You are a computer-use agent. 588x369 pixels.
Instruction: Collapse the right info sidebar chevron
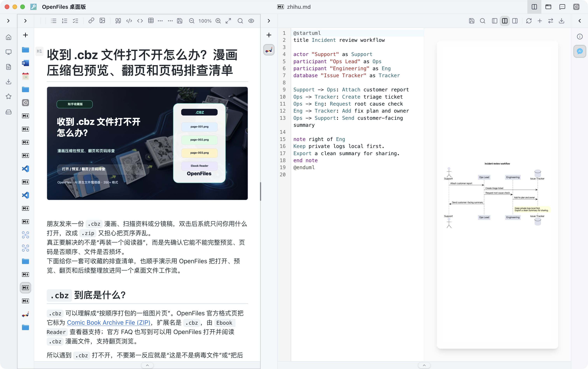(580, 21)
